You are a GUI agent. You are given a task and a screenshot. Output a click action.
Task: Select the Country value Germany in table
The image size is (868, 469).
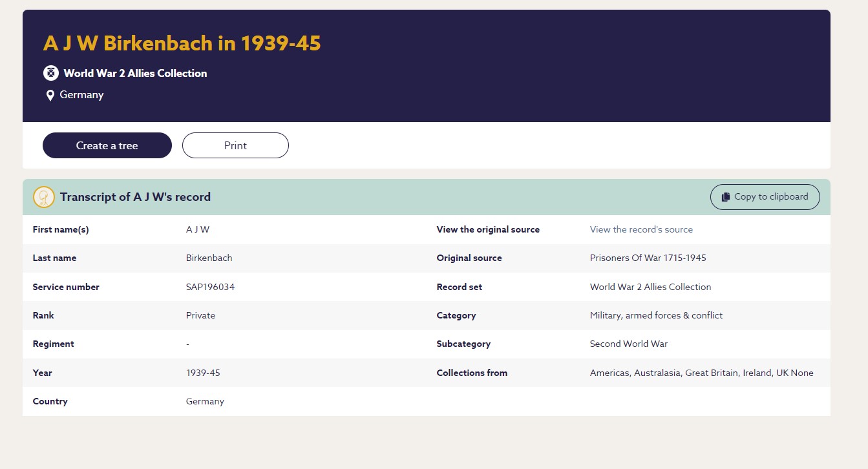click(x=205, y=401)
